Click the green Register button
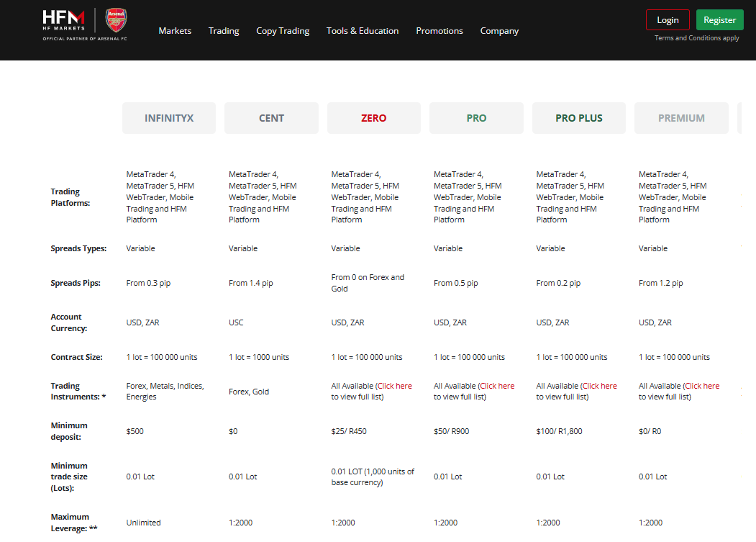The height and width of the screenshot is (542, 756). [719, 19]
